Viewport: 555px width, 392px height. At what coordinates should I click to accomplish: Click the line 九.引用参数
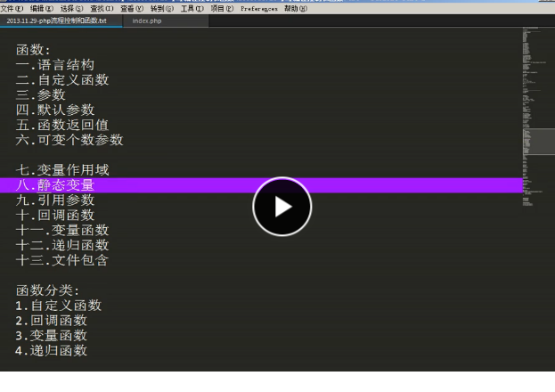(x=55, y=200)
